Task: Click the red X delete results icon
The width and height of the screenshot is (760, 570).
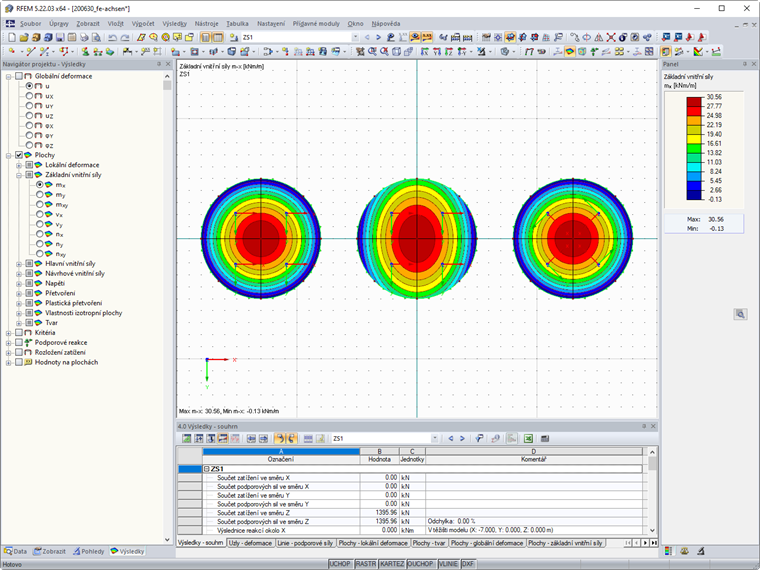Action: pyautogui.click(x=611, y=37)
